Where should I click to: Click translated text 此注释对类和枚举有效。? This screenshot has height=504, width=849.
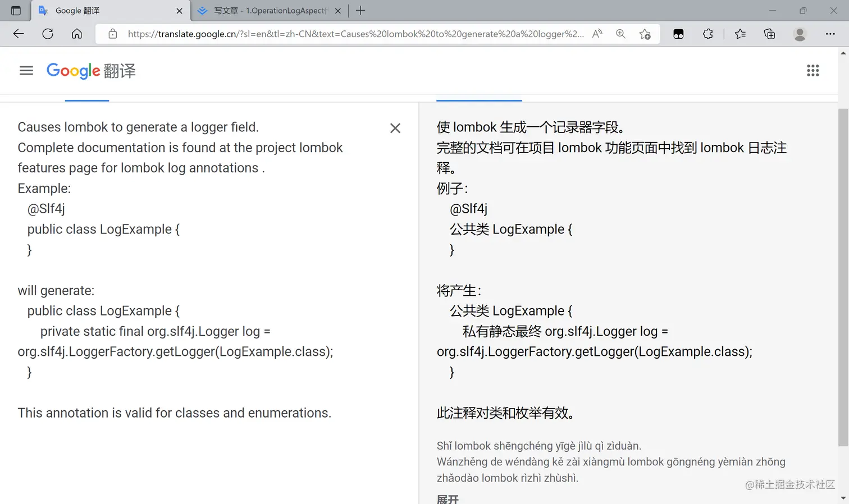[x=507, y=413]
